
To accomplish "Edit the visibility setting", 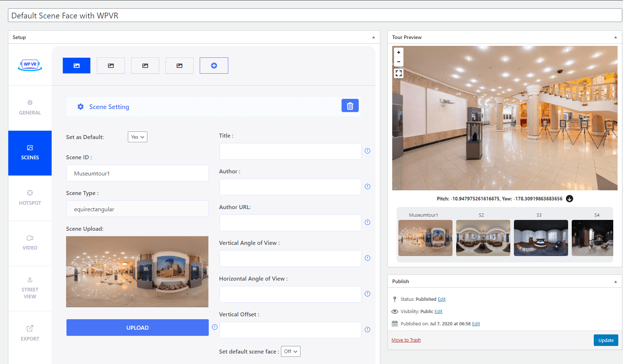I will 438,312.
